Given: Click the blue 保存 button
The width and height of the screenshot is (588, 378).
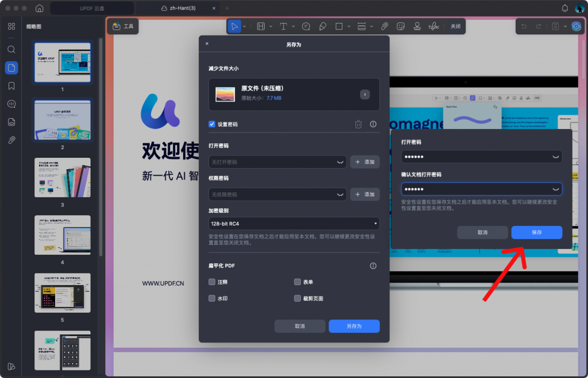Looking at the screenshot, I should pyautogui.click(x=537, y=232).
